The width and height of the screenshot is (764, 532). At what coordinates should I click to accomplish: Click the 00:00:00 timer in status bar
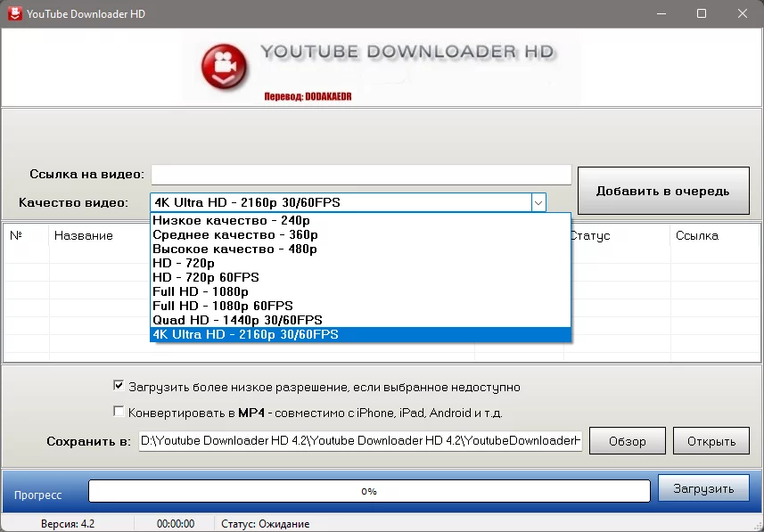176,524
